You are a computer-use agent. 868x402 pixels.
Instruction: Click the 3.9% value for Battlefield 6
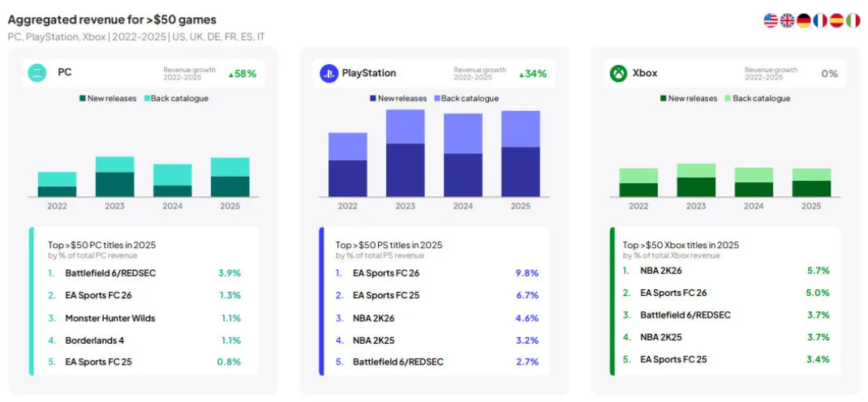[x=230, y=273]
